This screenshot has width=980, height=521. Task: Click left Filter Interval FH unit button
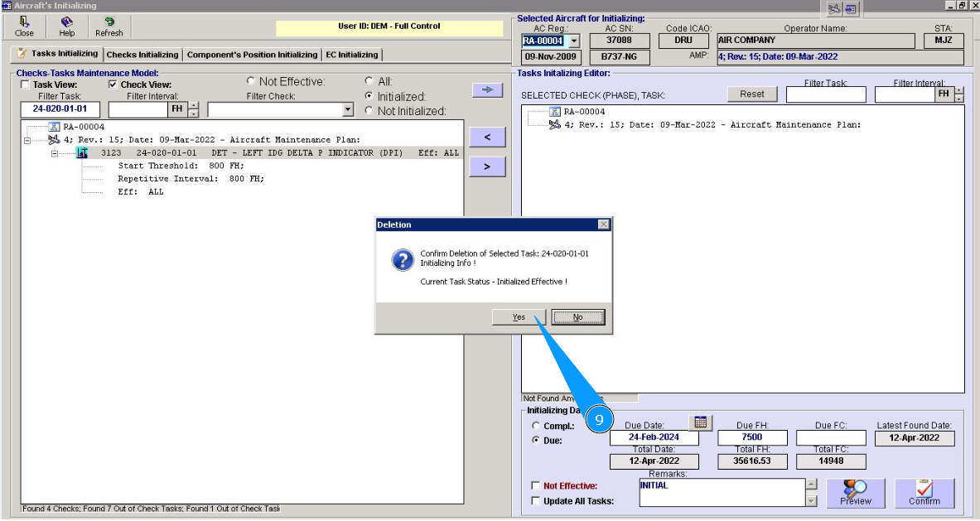177,109
